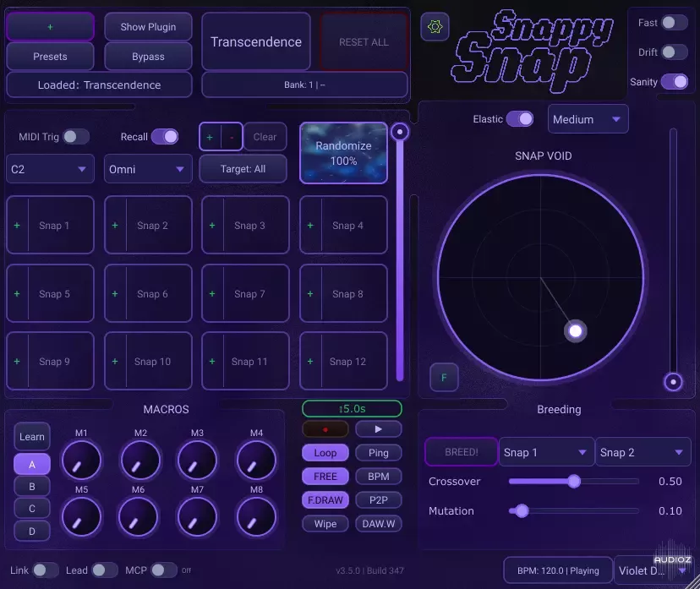
Task: Click the Randomize 100% button
Action: (343, 153)
